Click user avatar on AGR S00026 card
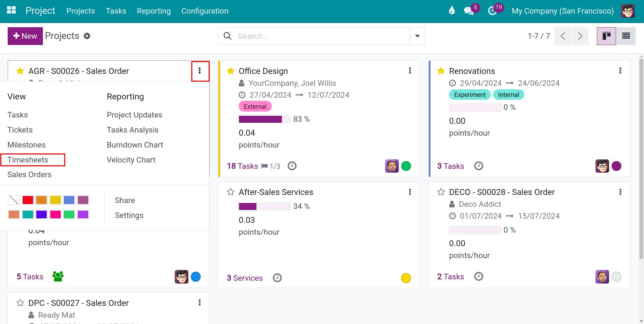644x324 pixels. pos(181,277)
